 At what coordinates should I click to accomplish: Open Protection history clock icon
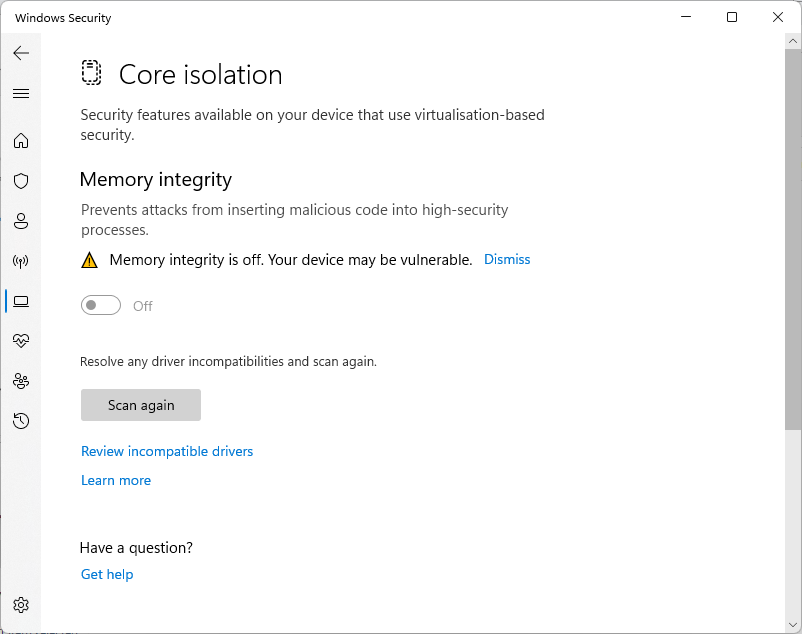point(21,421)
